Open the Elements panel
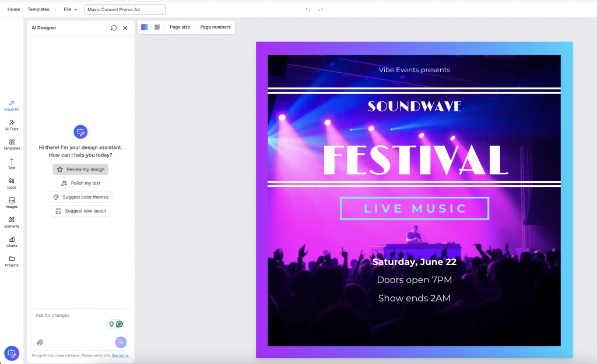The image size is (597, 364). point(12,222)
